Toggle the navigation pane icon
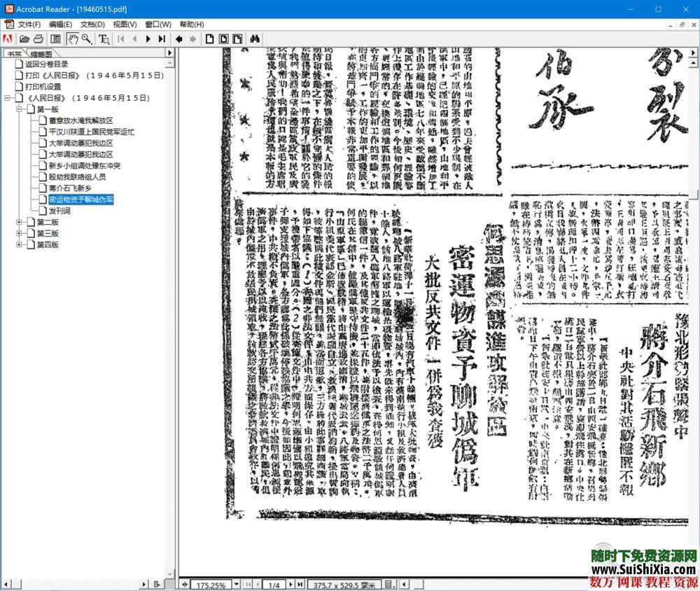700x591 pixels. click(55, 39)
